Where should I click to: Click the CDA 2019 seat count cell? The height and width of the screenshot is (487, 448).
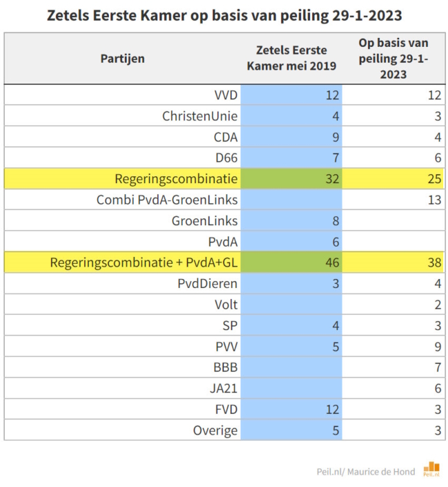pyautogui.click(x=291, y=137)
